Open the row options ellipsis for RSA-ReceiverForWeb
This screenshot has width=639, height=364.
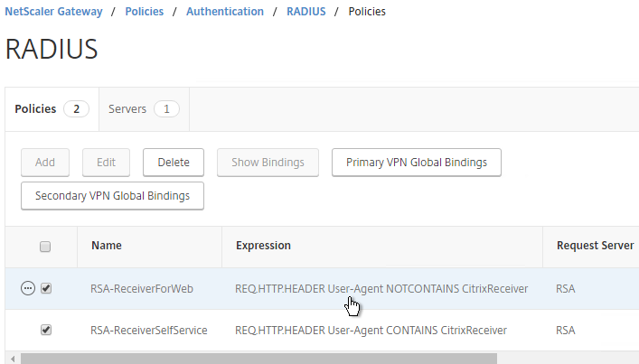tap(28, 289)
